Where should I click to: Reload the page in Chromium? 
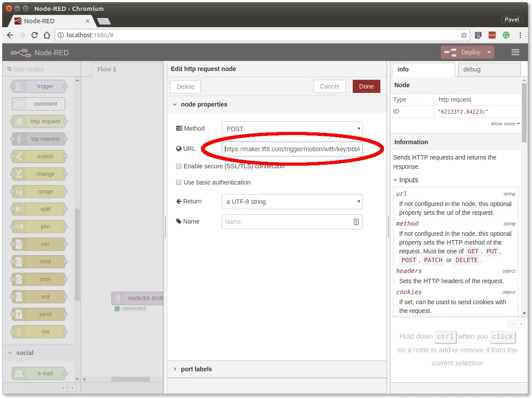[35, 35]
